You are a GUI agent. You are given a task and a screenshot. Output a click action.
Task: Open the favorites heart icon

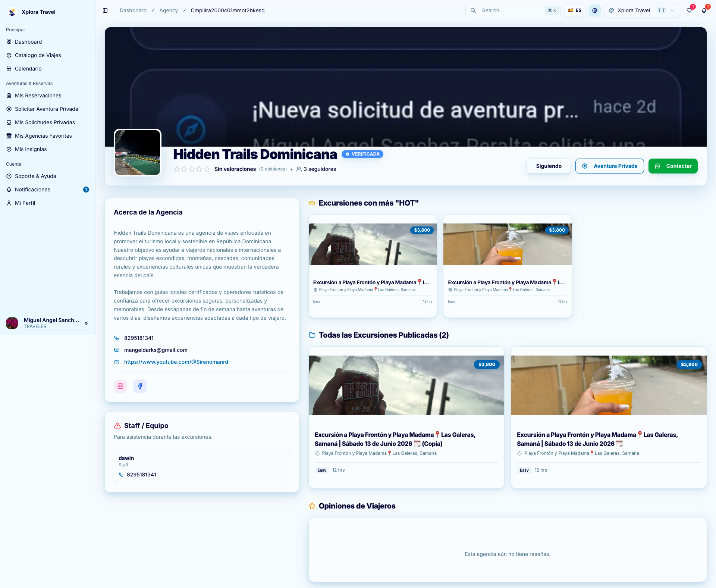[689, 10]
